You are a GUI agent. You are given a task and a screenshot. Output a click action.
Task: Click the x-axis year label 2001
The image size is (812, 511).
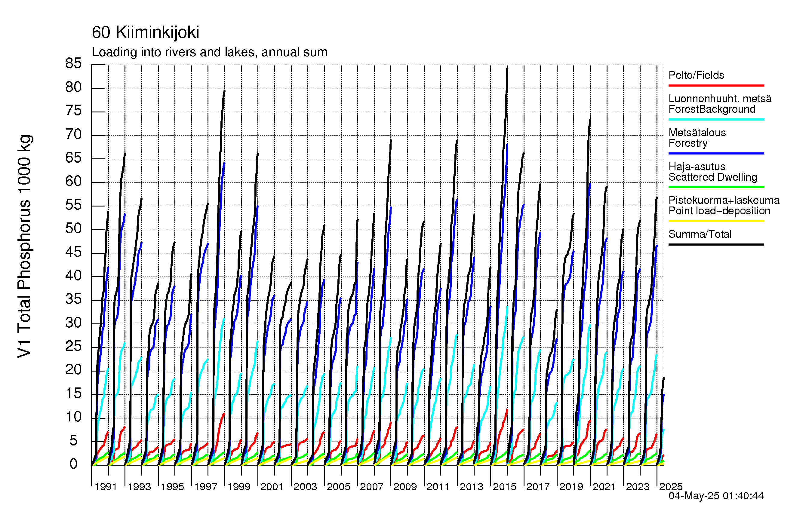272,487
